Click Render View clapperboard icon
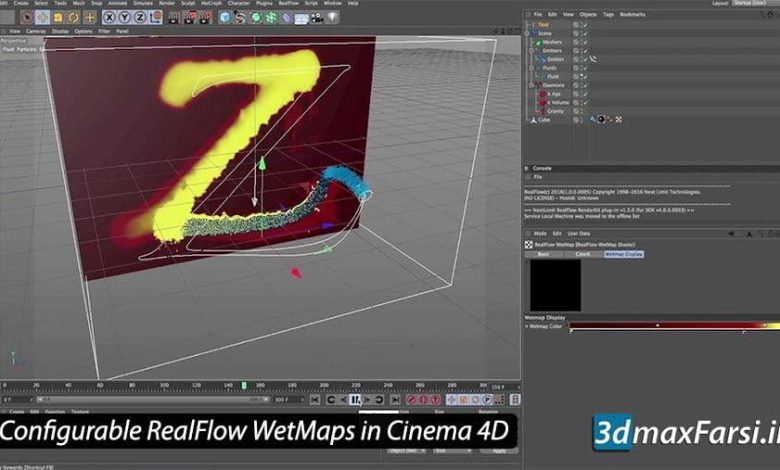Viewport: 780px width, 470px height. [x=174, y=18]
